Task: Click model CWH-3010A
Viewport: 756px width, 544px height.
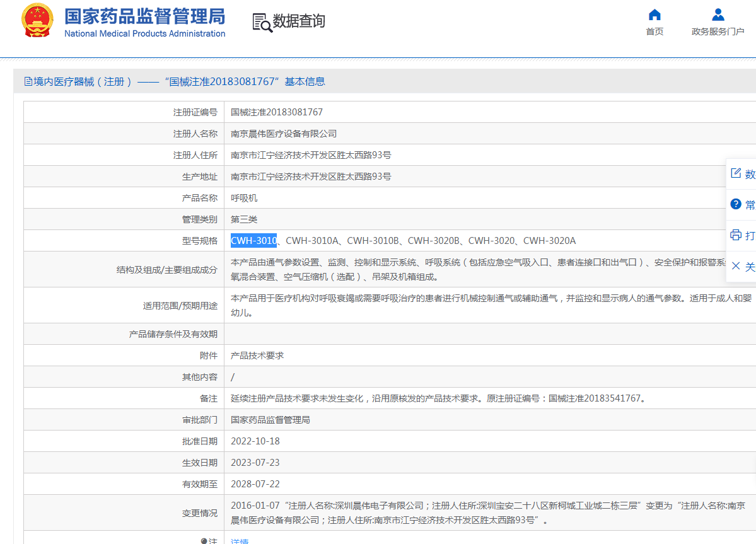Action: tap(313, 240)
